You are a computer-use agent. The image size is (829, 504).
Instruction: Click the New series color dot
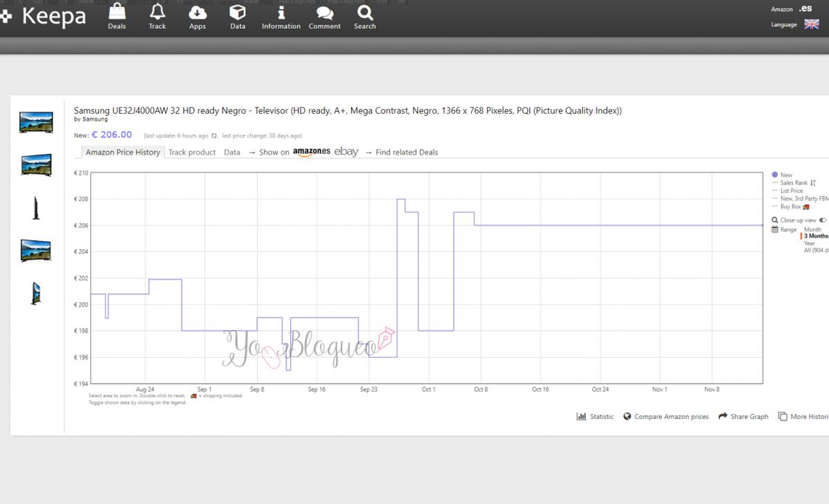point(774,175)
